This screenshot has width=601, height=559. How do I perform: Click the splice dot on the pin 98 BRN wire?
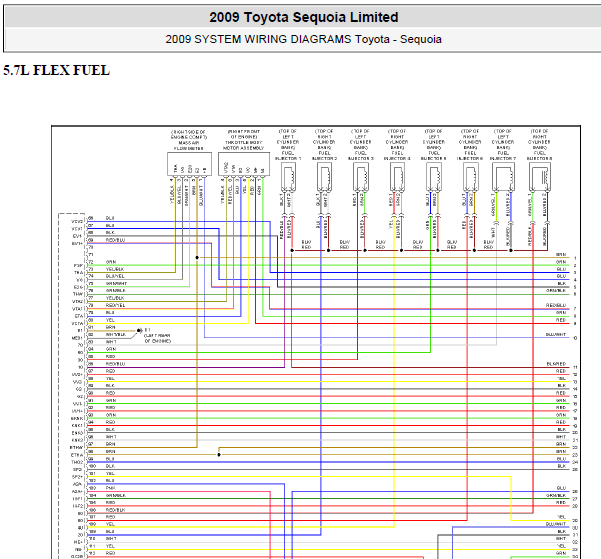[219, 455]
